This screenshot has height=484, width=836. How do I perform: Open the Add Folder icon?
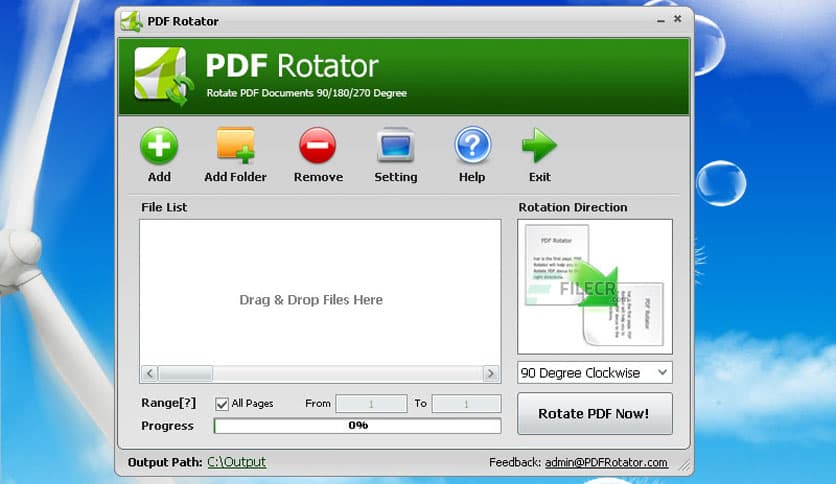(235, 145)
